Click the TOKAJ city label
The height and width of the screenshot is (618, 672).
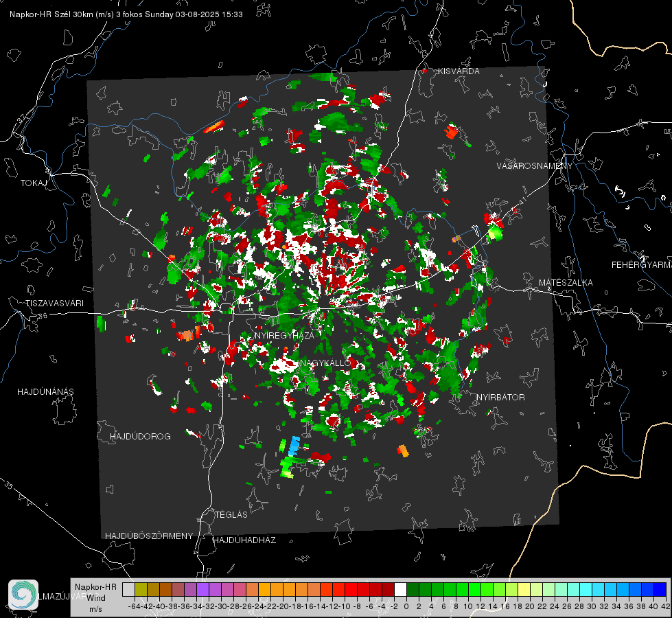point(34,183)
